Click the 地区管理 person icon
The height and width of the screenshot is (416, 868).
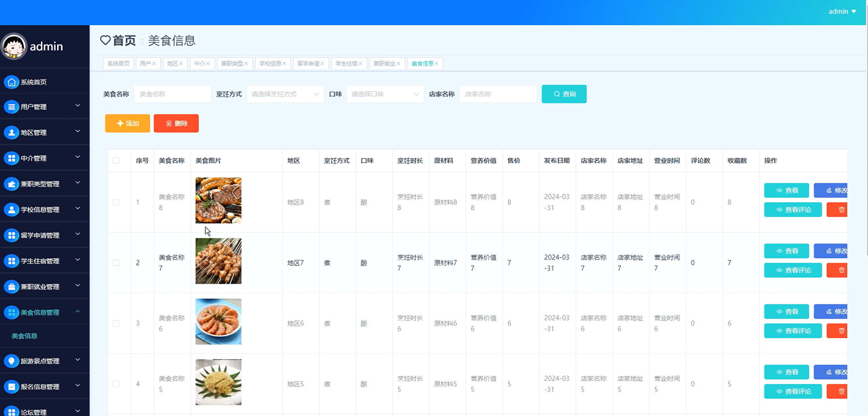[11, 132]
